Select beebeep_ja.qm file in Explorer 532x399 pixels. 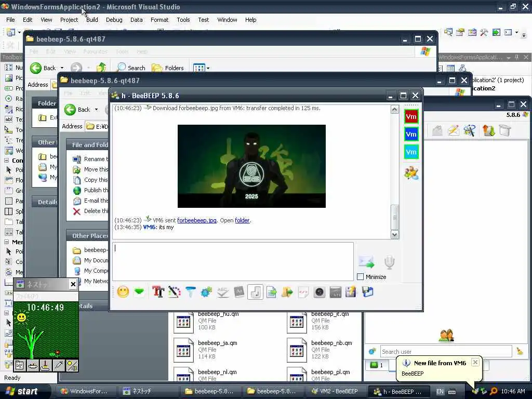[x=206, y=350]
